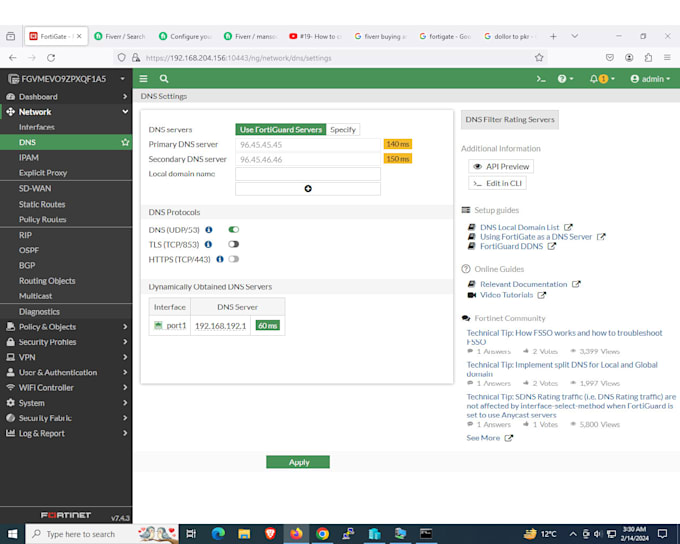Image resolution: width=680 pixels, height=544 pixels.
Task: Expand the Security Profiles menu
Action: [x=66, y=342]
